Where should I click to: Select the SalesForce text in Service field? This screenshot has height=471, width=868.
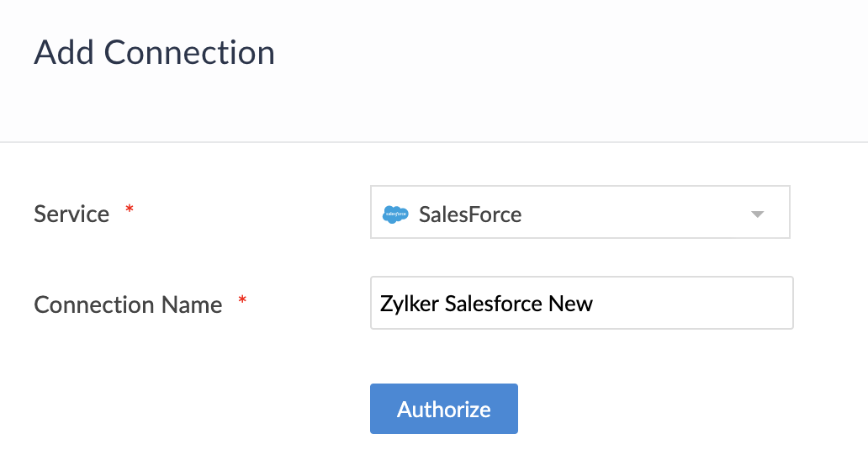(470, 214)
